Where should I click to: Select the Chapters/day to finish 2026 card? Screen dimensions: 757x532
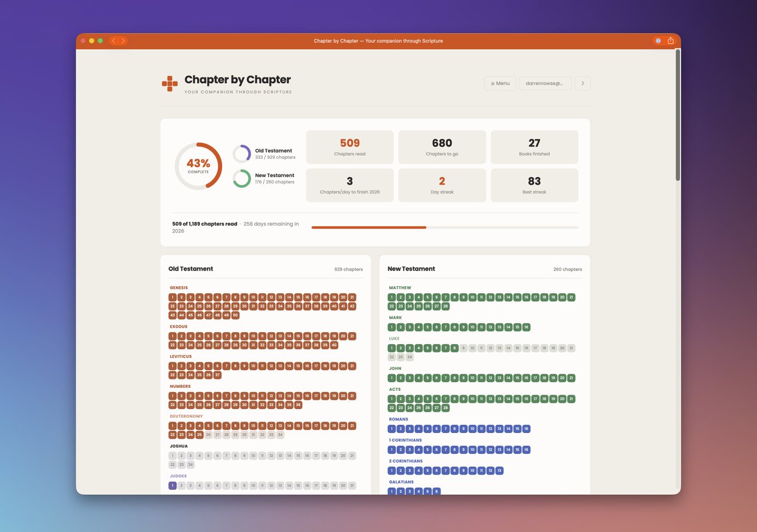tap(350, 185)
